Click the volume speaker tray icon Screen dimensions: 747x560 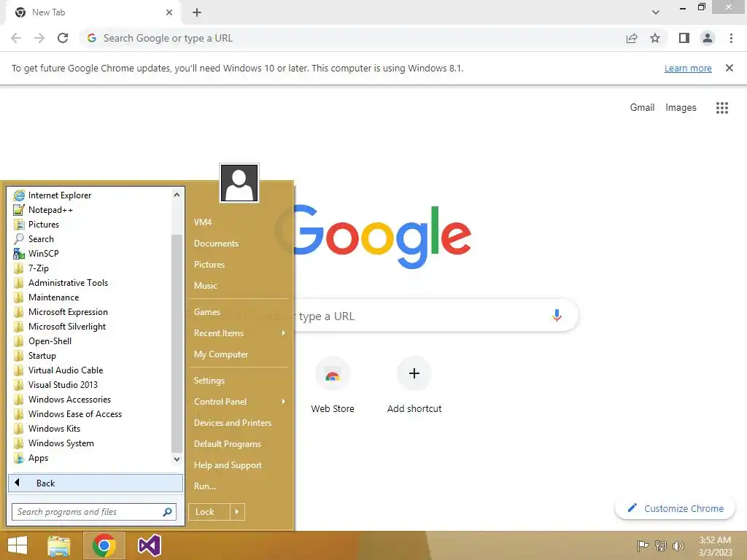(678, 545)
